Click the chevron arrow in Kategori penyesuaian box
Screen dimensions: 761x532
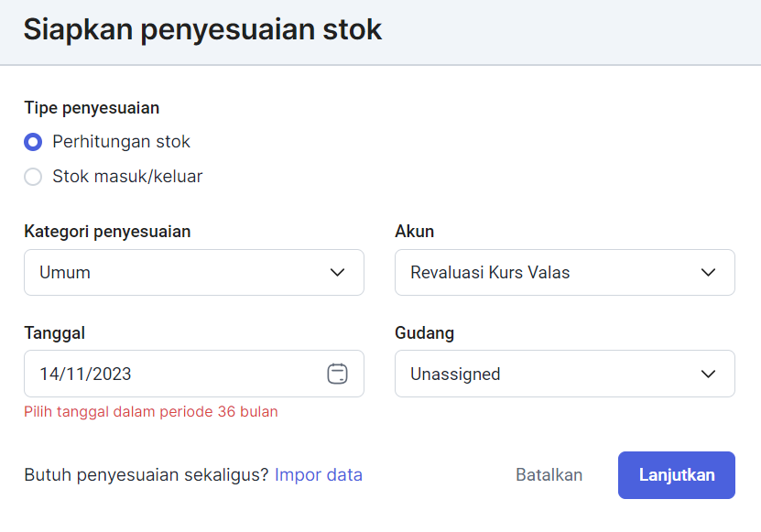(337, 272)
